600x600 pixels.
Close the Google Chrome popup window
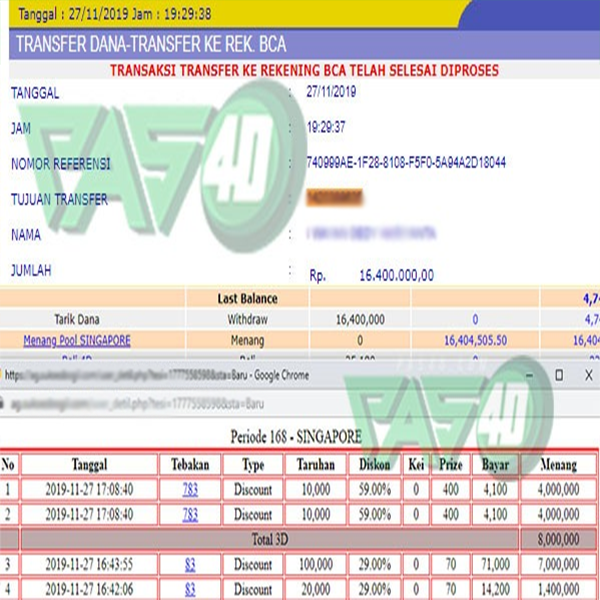[x=589, y=375]
